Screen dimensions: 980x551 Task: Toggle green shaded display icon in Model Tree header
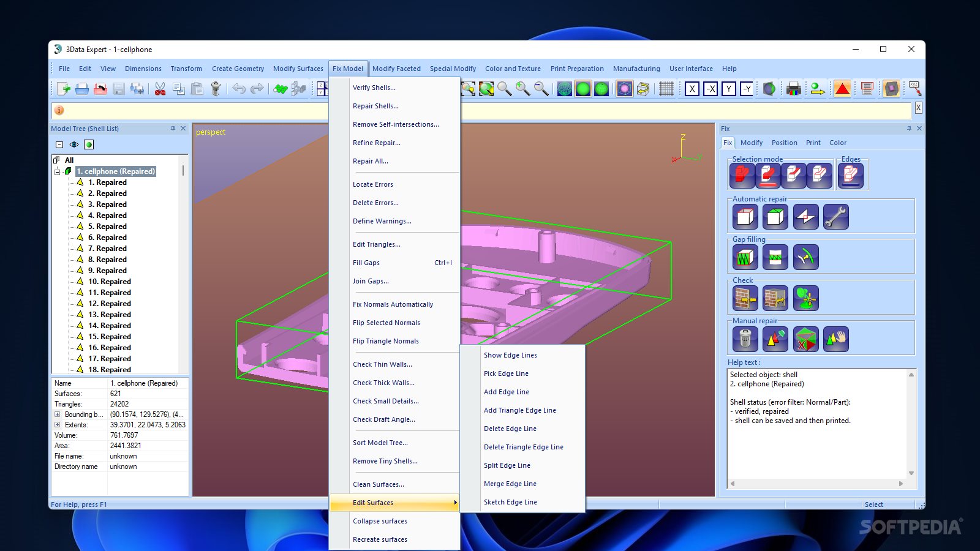[x=89, y=144]
